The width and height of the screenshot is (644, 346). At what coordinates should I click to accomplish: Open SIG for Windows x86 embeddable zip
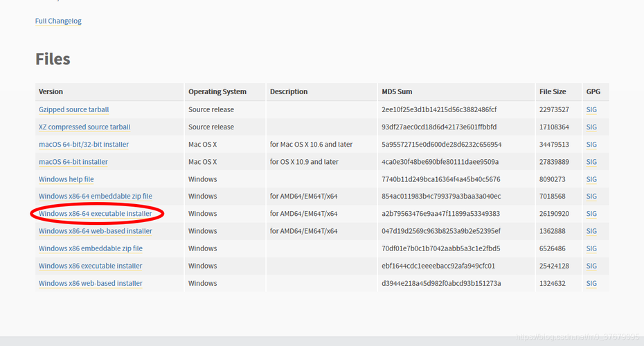pyautogui.click(x=591, y=248)
